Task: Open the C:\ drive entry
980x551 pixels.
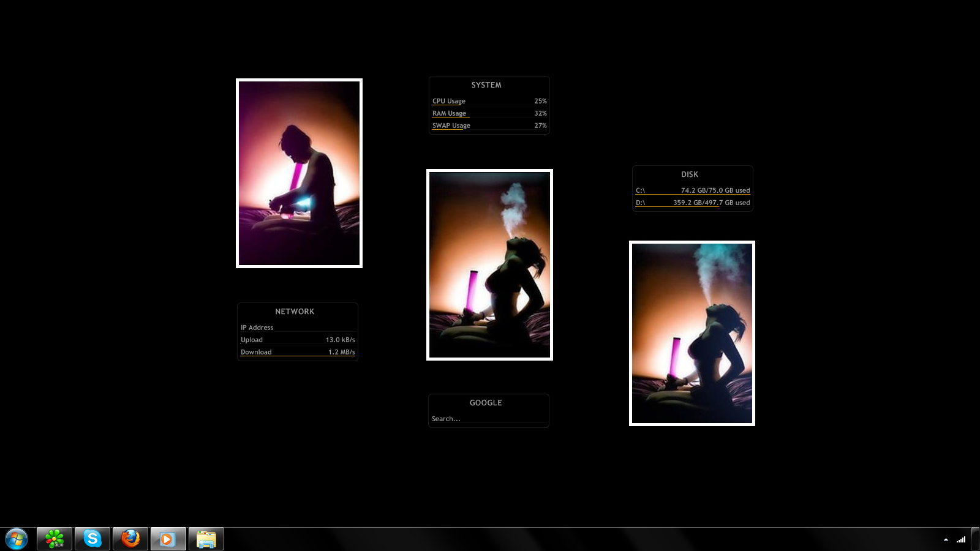Action: [x=641, y=190]
